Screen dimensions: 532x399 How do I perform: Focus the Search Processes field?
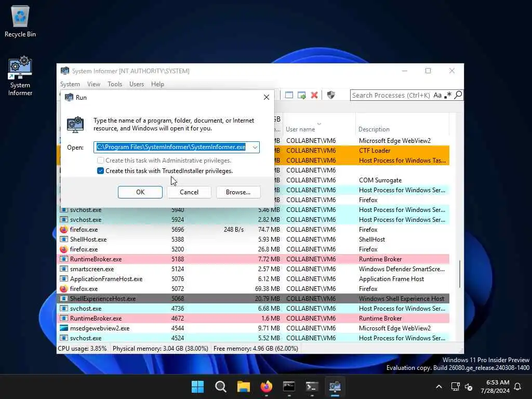tap(391, 96)
